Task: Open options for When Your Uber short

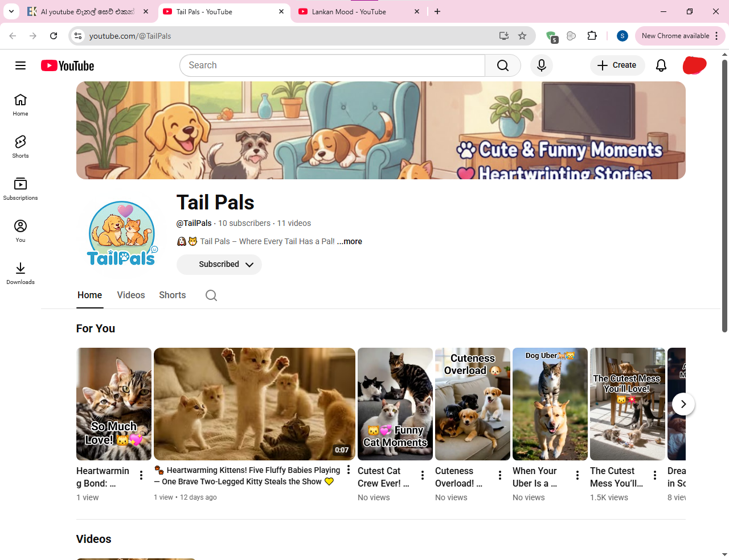Action: click(578, 475)
